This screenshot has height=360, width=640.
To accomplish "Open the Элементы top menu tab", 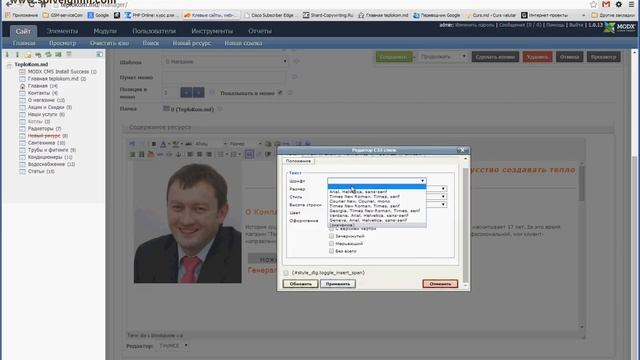I will (62, 31).
